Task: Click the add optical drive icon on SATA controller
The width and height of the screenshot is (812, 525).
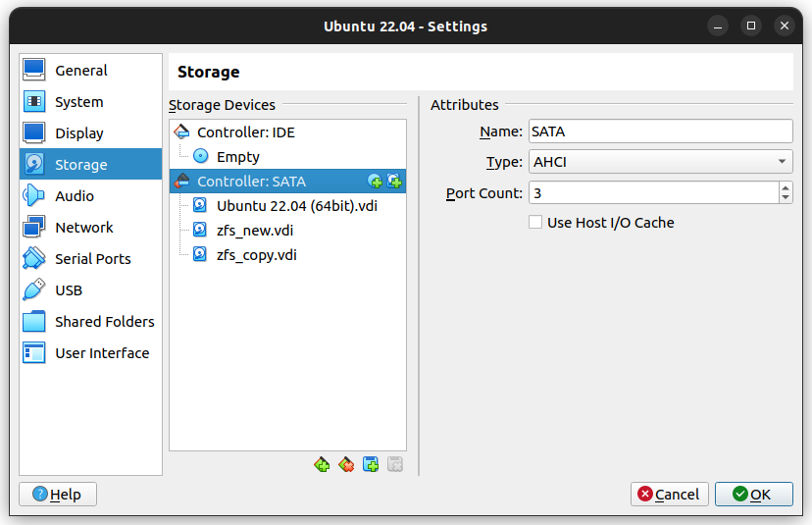Action: coord(375,182)
